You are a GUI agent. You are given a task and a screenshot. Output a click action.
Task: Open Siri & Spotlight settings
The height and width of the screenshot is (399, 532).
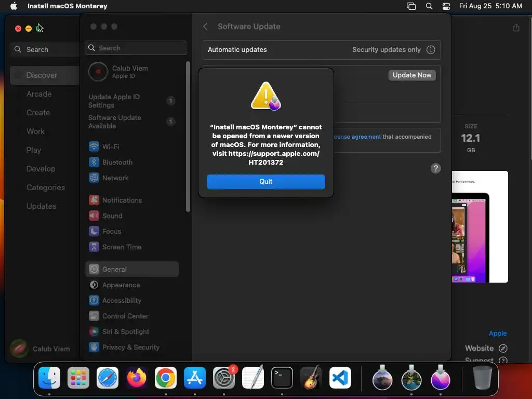click(x=131, y=332)
